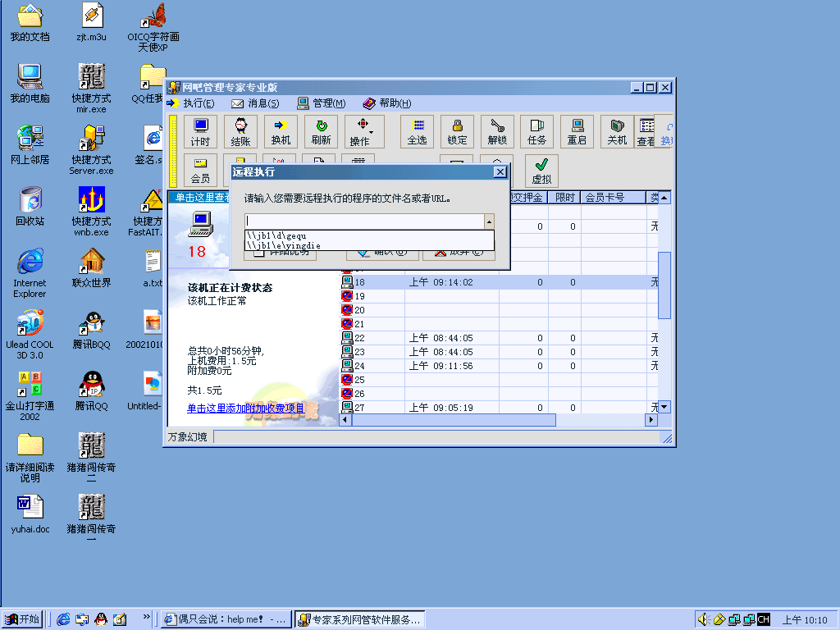840x630 pixels.
Task: Click the 开始 Start button on taskbar
Action: coord(22,619)
